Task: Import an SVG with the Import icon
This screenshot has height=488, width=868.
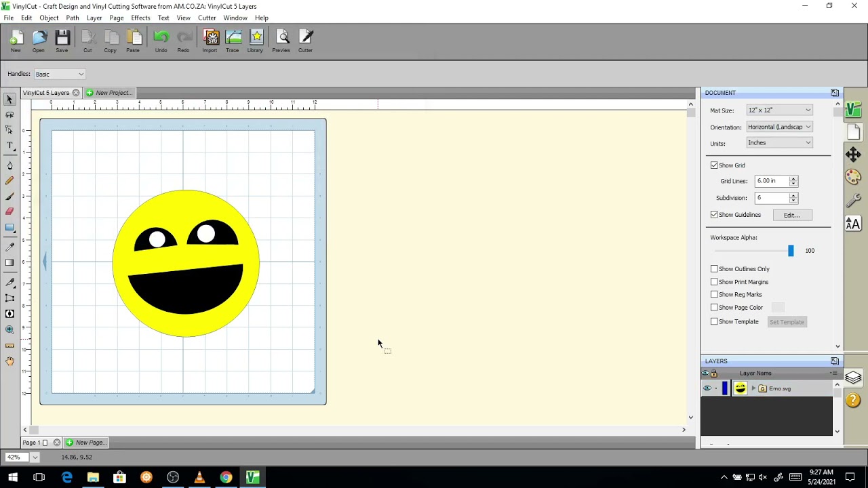Action: (x=210, y=41)
